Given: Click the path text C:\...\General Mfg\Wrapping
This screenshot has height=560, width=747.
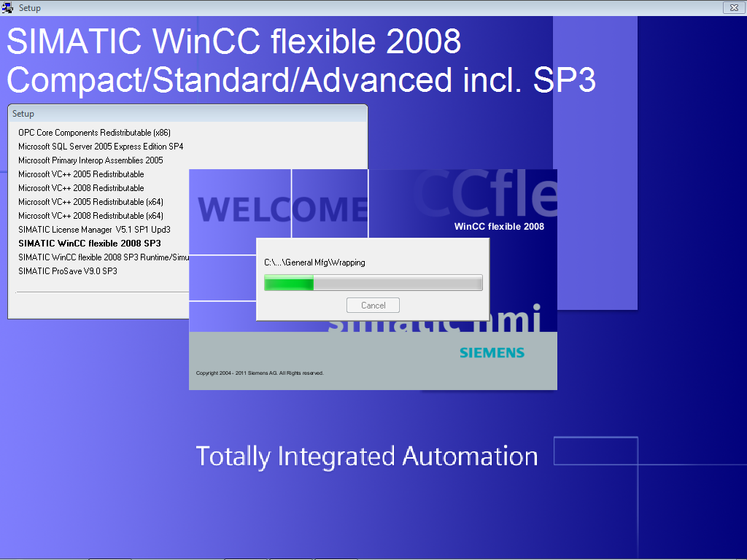Looking at the screenshot, I should pyautogui.click(x=314, y=262).
